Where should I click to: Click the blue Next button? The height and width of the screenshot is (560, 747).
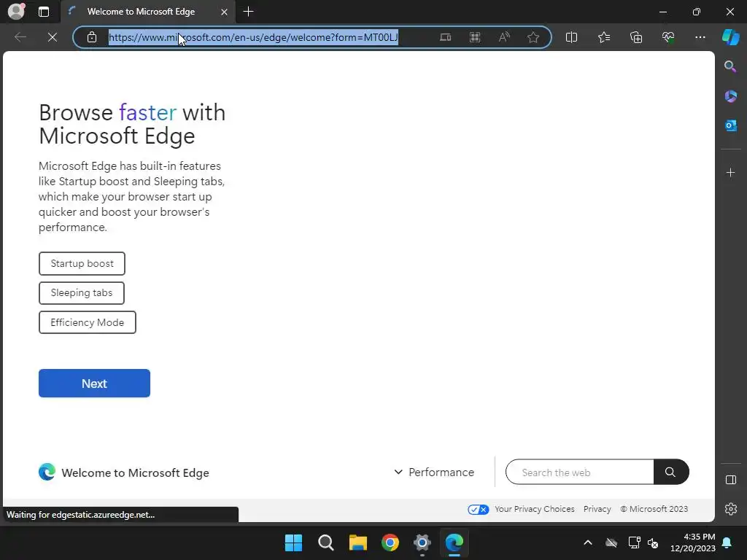click(x=94, y=384)
